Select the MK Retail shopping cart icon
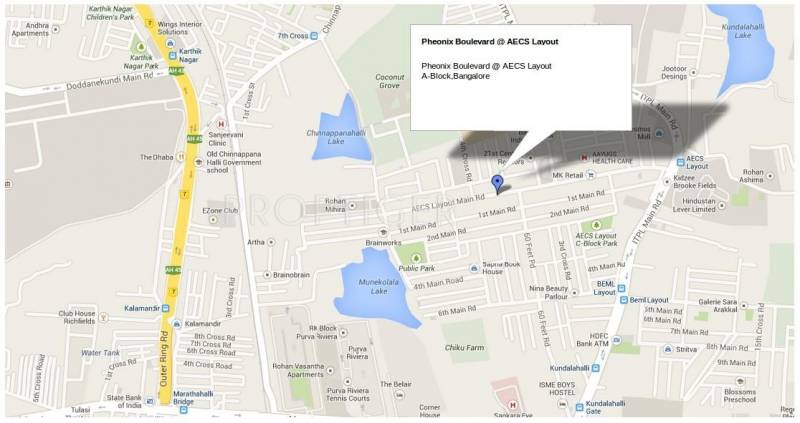800x423 pixels. pyautogui.click(x=591, y=175)
